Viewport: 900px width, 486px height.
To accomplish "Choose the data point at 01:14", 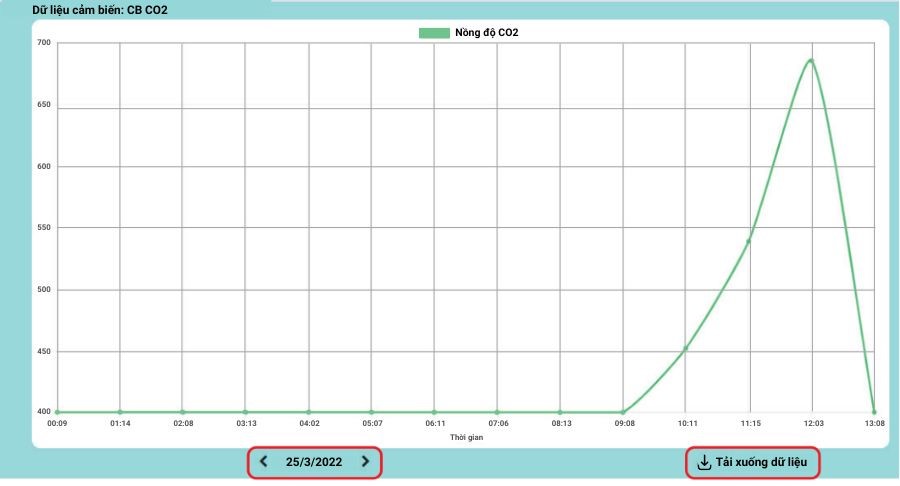I will [x=120, y=412].
